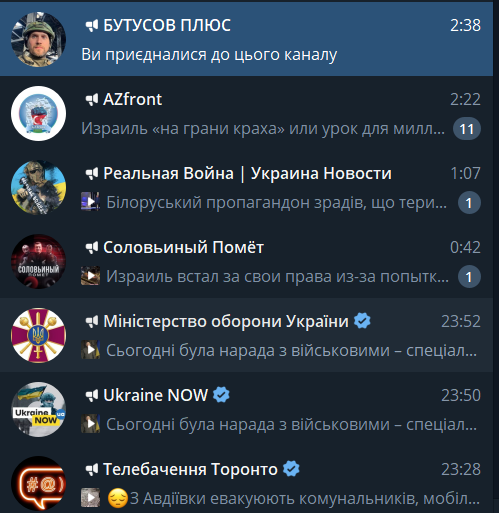Click the verified checkmark on Телебачення Торонто
Viewport: 499px width, 513px height.
click(291, 469)
